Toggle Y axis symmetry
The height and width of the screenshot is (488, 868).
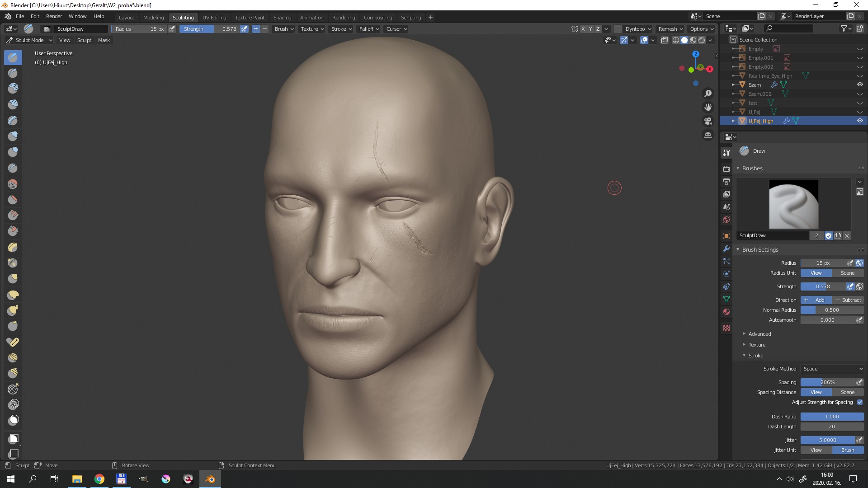click(590, 29)
